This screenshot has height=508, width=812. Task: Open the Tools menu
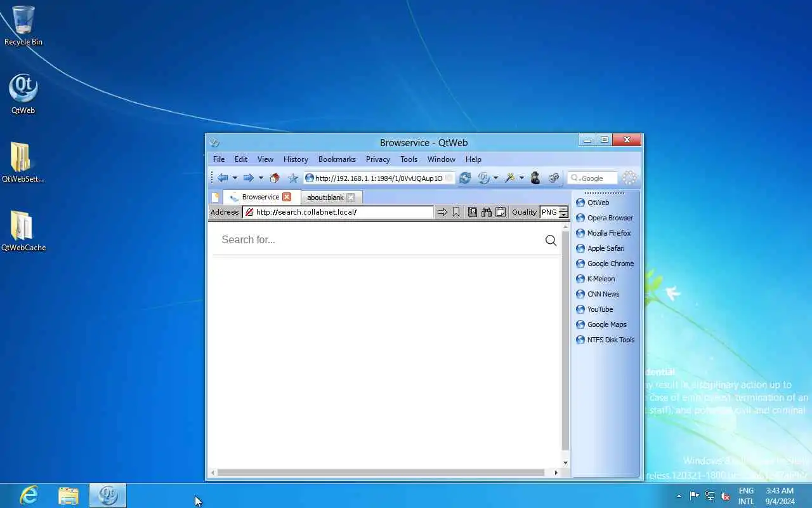[409, 159]
